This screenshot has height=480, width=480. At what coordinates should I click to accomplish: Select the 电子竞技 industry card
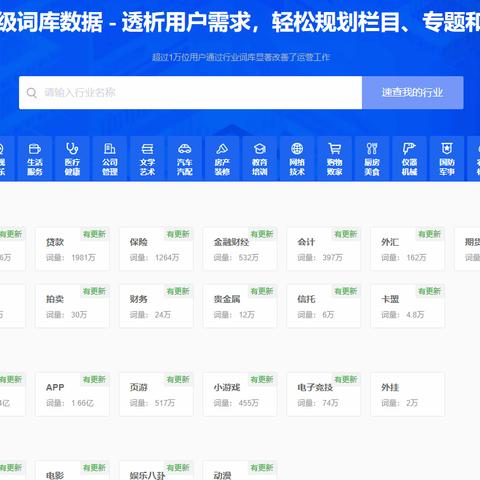click(x=324, y=395)
